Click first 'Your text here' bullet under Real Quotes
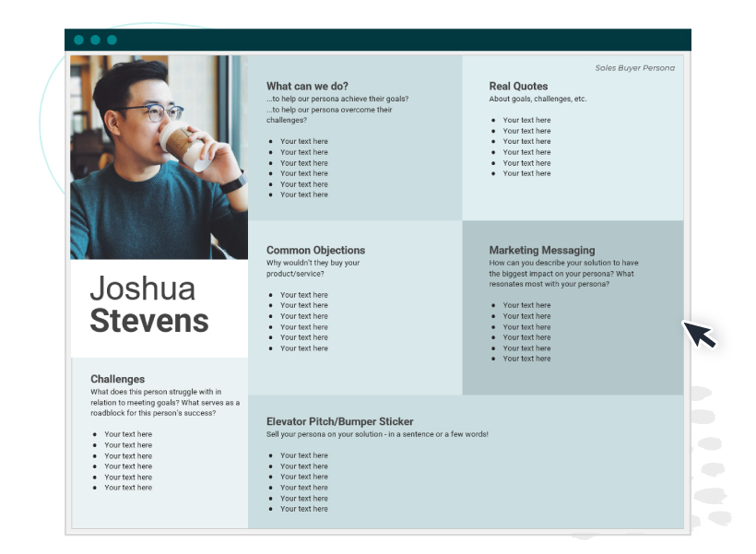Screen dimensions: 756x554 [x=526, y=120]
